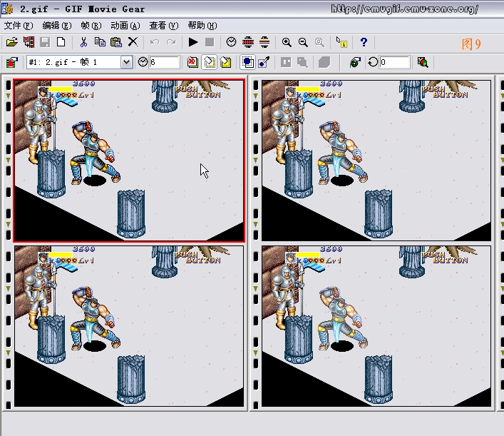This screenshot has height=436, width=504.
Task: Click the circular loop arrow icon
Action: (x=373, y=62)
